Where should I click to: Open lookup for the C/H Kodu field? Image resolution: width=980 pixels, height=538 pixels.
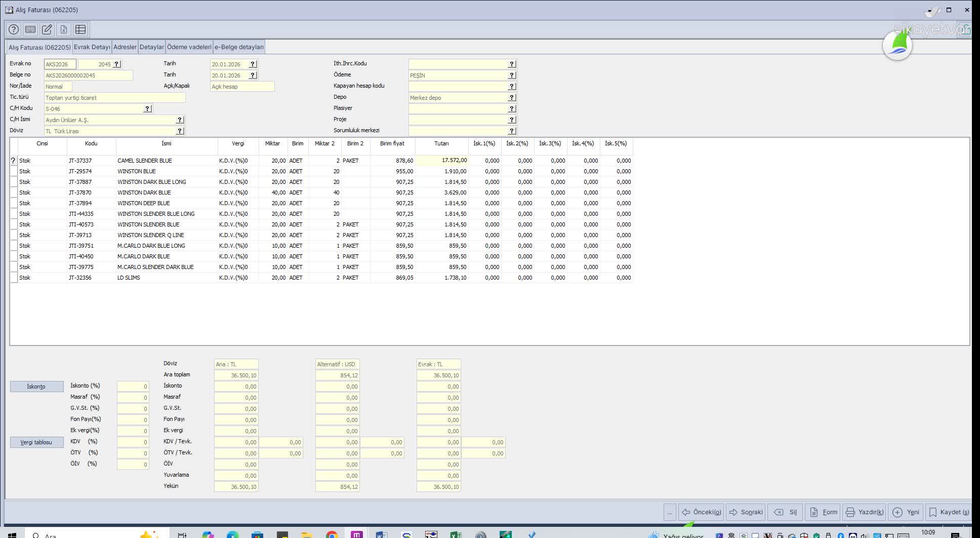click(147, 108)
